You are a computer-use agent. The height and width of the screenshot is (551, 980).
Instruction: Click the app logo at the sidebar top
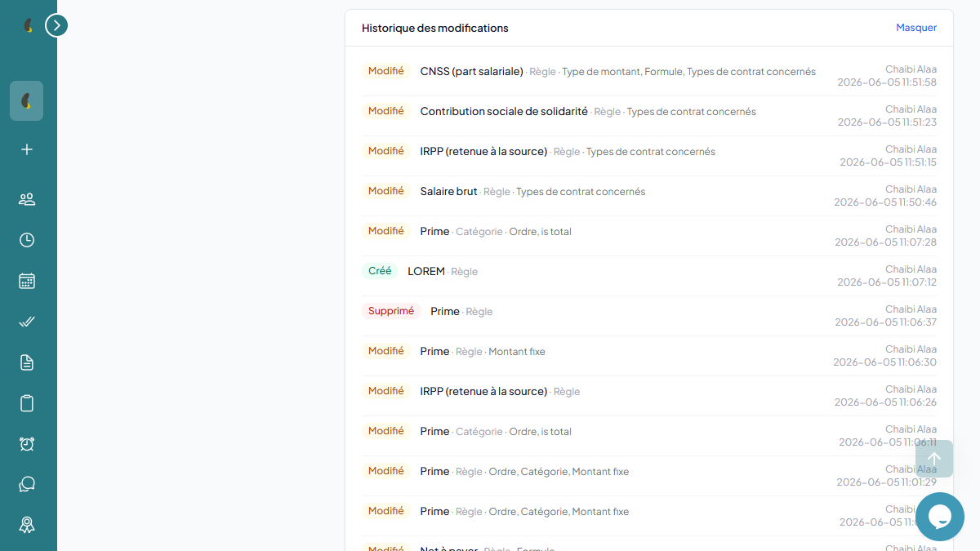tap(28, 26)
